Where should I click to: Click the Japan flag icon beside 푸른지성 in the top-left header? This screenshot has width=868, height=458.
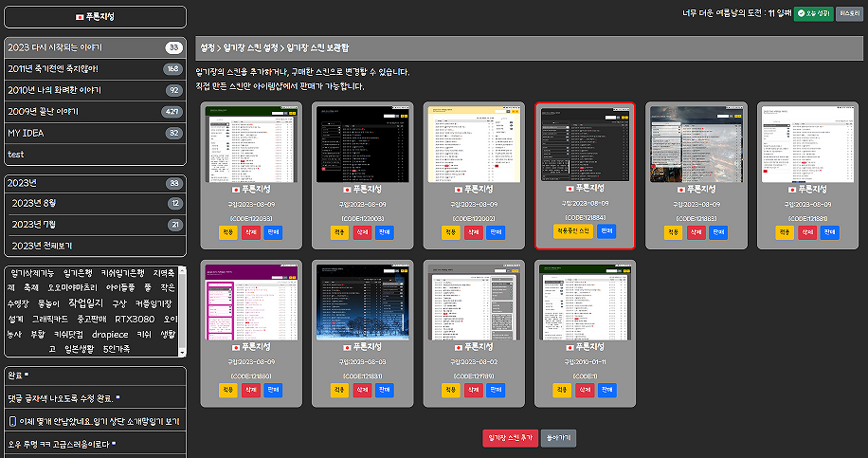80,17
